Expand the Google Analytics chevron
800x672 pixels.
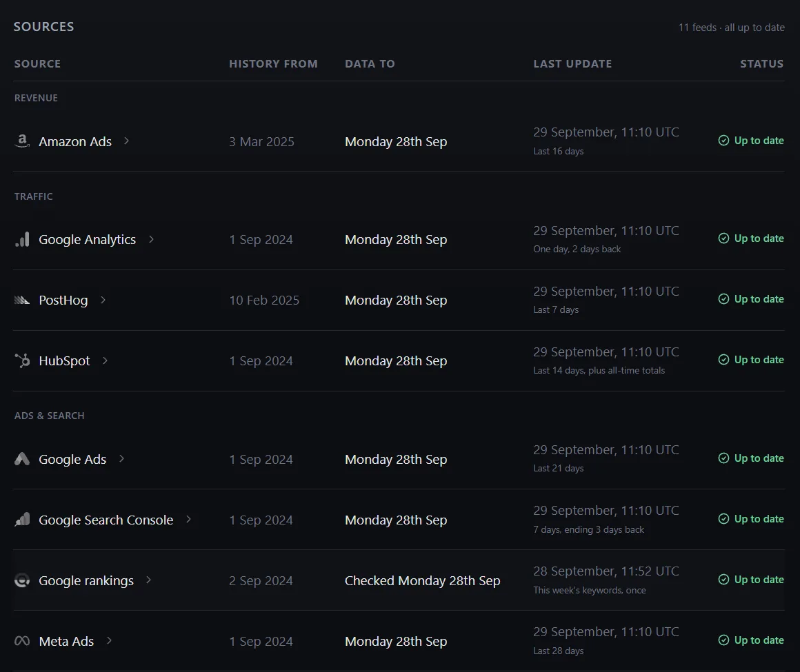[151, 238]
